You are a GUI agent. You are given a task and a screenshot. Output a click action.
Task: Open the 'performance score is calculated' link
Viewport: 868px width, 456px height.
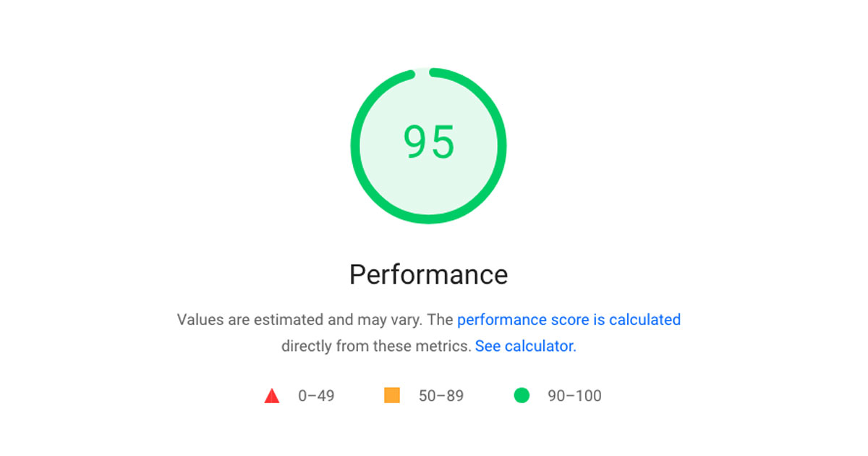pos(569,320)
